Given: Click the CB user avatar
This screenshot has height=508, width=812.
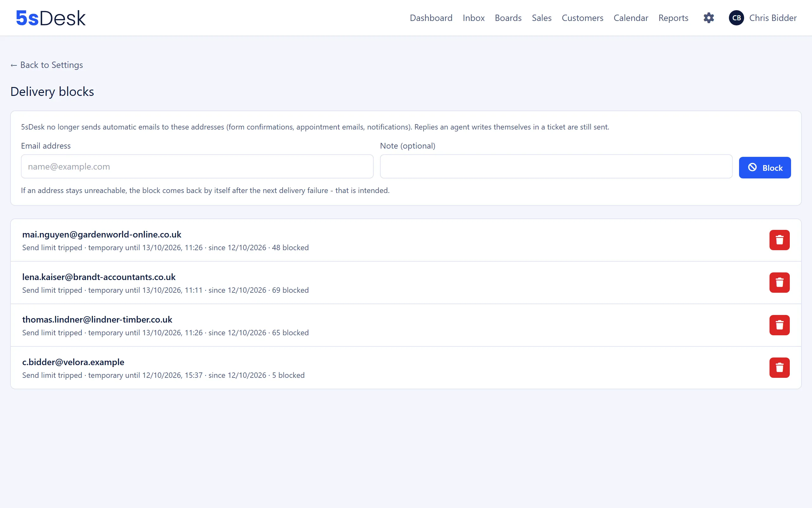Looking at the screenshot, I should coord(736,18).
